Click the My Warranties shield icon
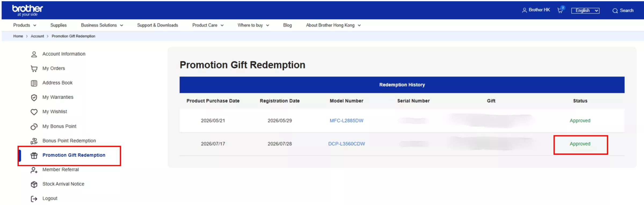The width and height of the screenshot is (644, 205). (x=34, y=97)
